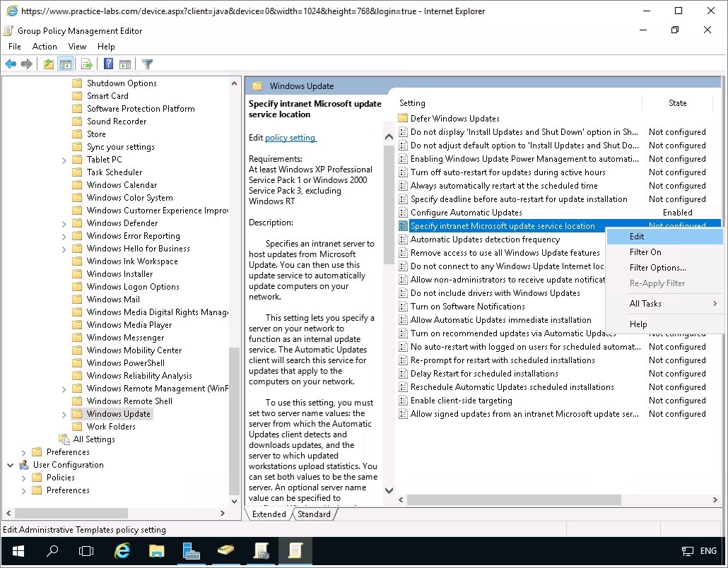Click the tree pane scroll up arrow
This screenshot has height=568, width=728.
(235, 83)
